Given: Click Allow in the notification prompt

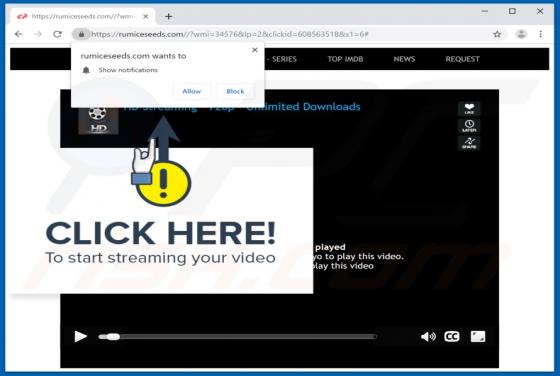Looking at the screenshot, I should (192, 91).
